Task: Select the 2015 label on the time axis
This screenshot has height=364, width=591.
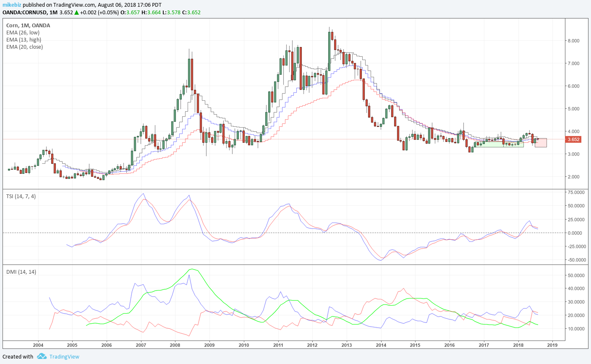Action: (x=415, y=345)
